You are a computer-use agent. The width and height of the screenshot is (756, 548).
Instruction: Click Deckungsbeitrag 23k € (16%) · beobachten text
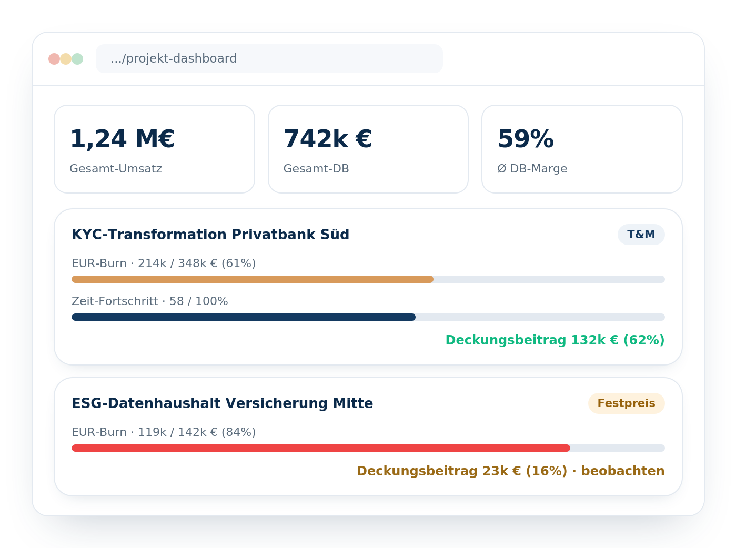[511, 471]
